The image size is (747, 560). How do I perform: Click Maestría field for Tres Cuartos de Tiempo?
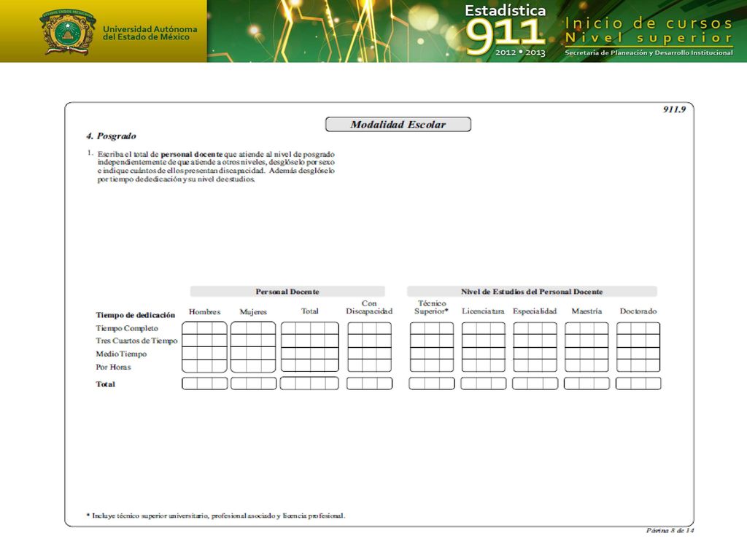(x=587, y=341)
